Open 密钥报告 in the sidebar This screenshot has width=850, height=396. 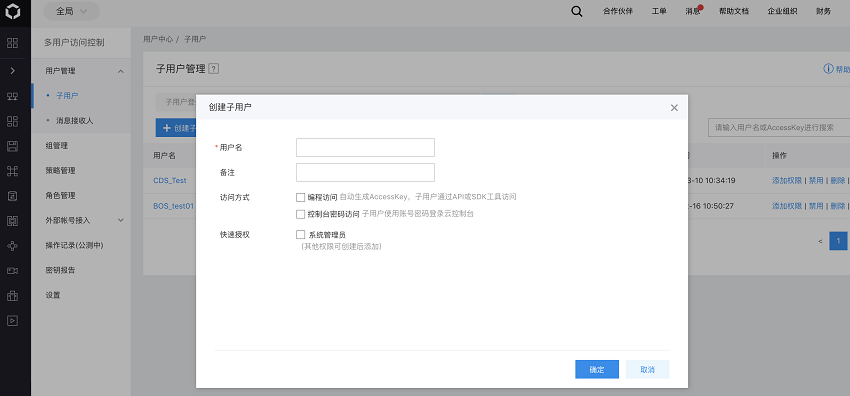[60, 270]
